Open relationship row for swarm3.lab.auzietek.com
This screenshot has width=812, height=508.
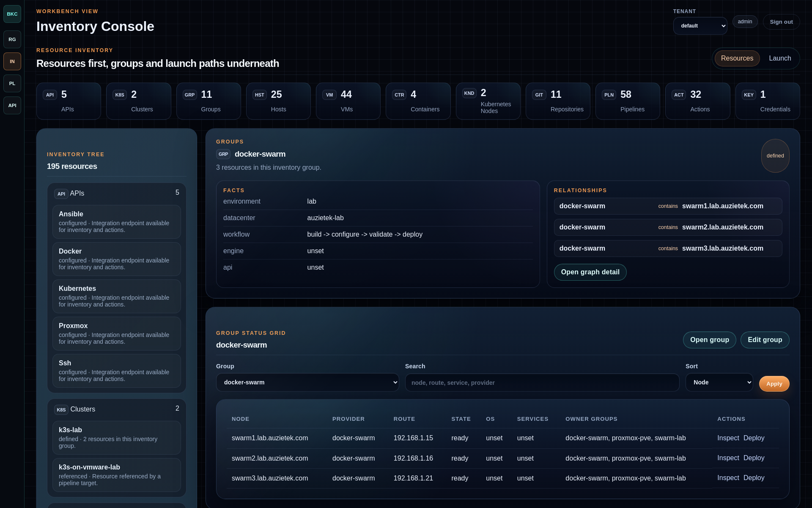tap(668, 248)
